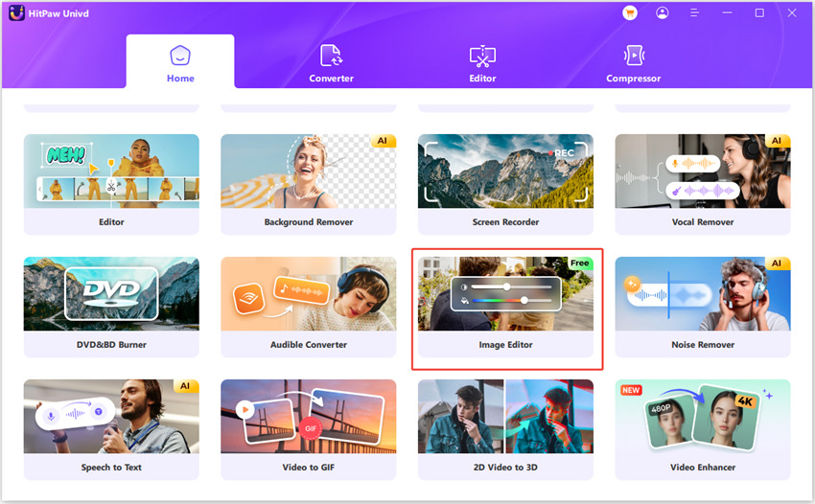Open the Background Remover card thumbnail
Screen dimensions: 815x504
pos(308,171)
